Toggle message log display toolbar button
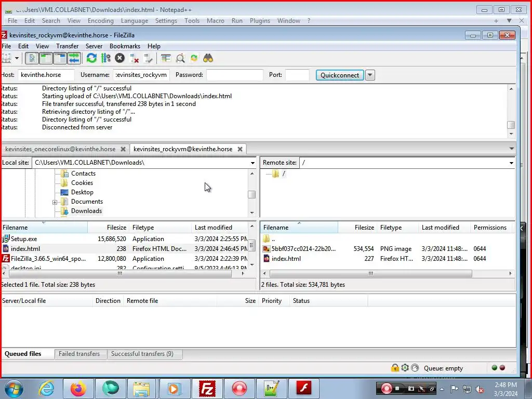The width and height of the screenshot is (532, 399). (x=32, y=58)
